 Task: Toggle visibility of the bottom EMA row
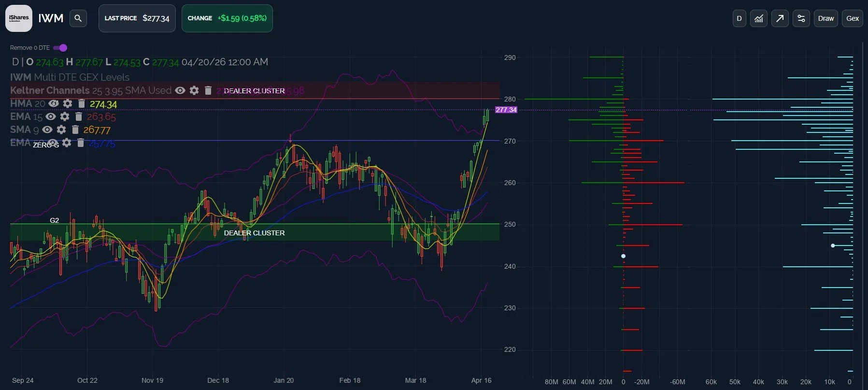[x=53, y=143]
